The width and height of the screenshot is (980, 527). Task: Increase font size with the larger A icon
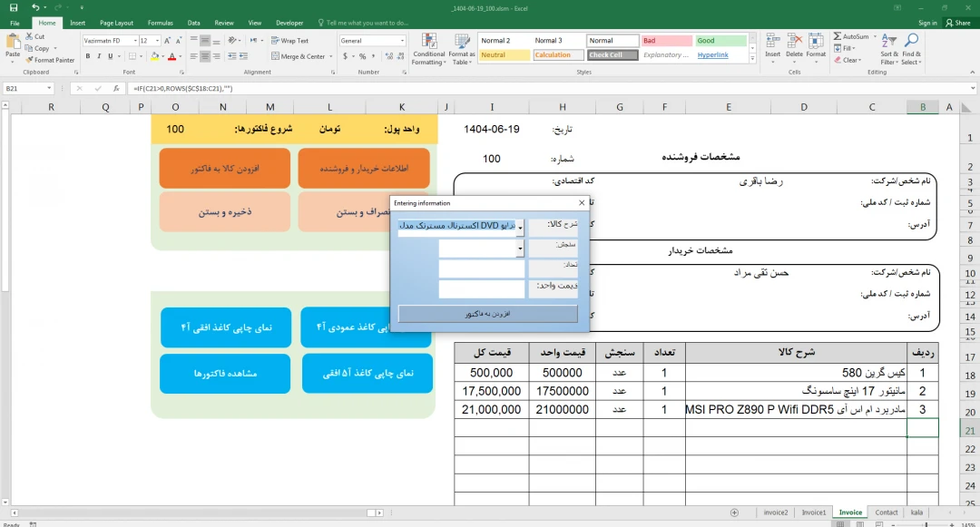[x=167, y=41]
